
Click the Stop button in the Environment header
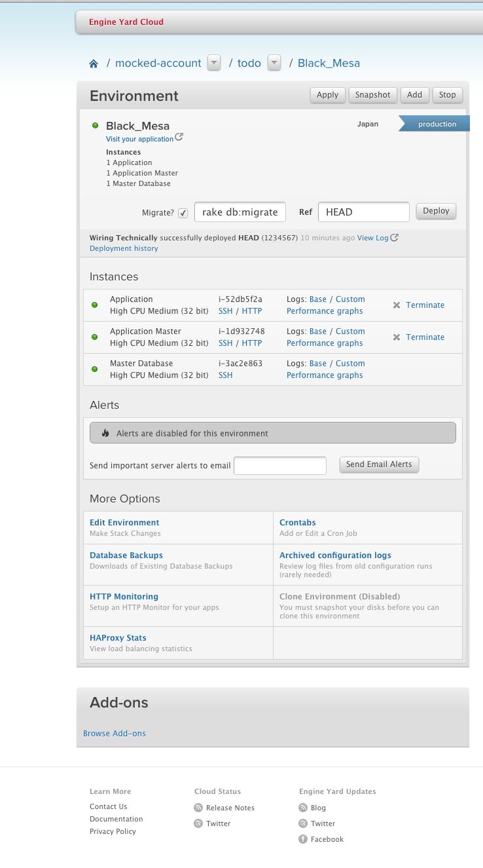pos(447,95)
